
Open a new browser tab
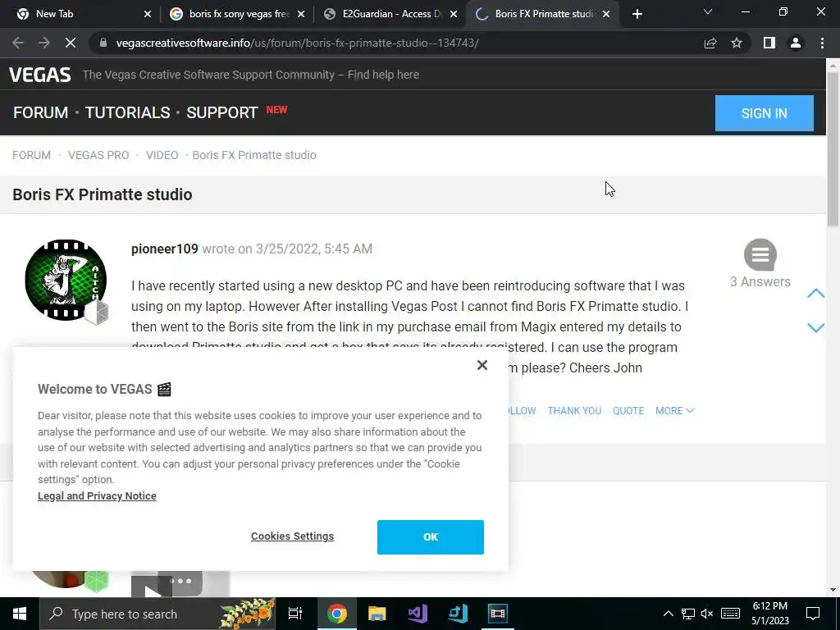click(x=637, y=14)
